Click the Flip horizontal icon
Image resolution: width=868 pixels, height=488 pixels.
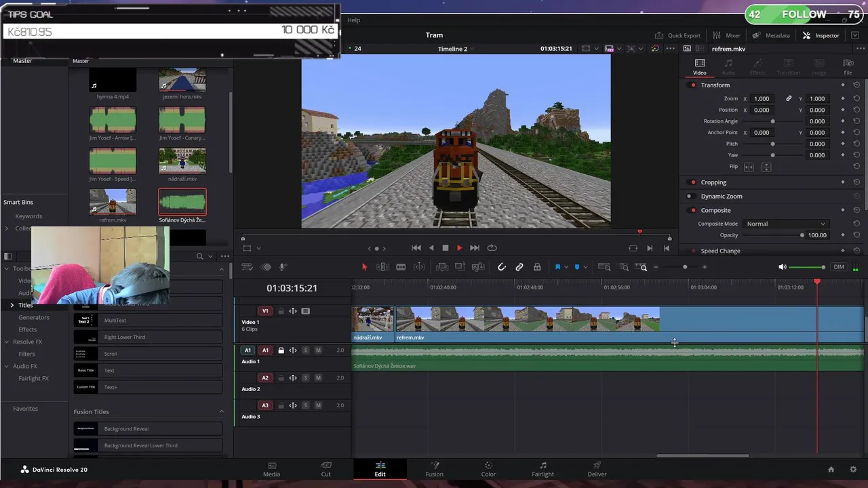[749, 167]
